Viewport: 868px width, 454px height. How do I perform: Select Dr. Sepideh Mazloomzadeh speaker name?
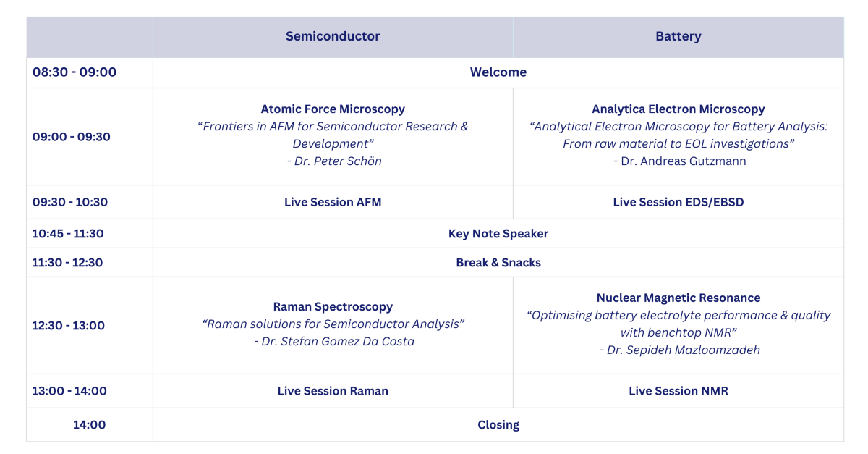[x=679, y=350]
